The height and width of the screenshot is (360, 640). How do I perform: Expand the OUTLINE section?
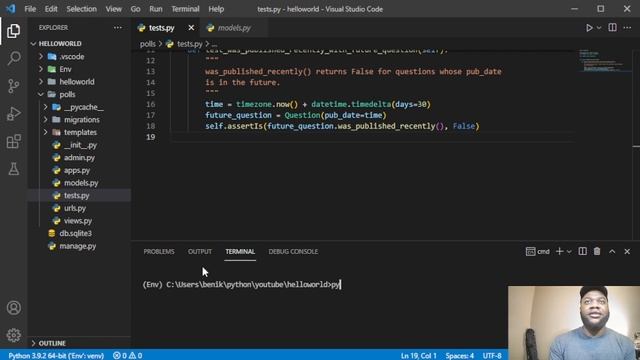[52, 343]
